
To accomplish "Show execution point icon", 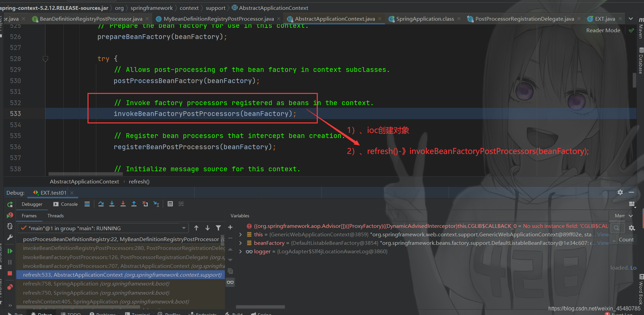I will (87, 204).
